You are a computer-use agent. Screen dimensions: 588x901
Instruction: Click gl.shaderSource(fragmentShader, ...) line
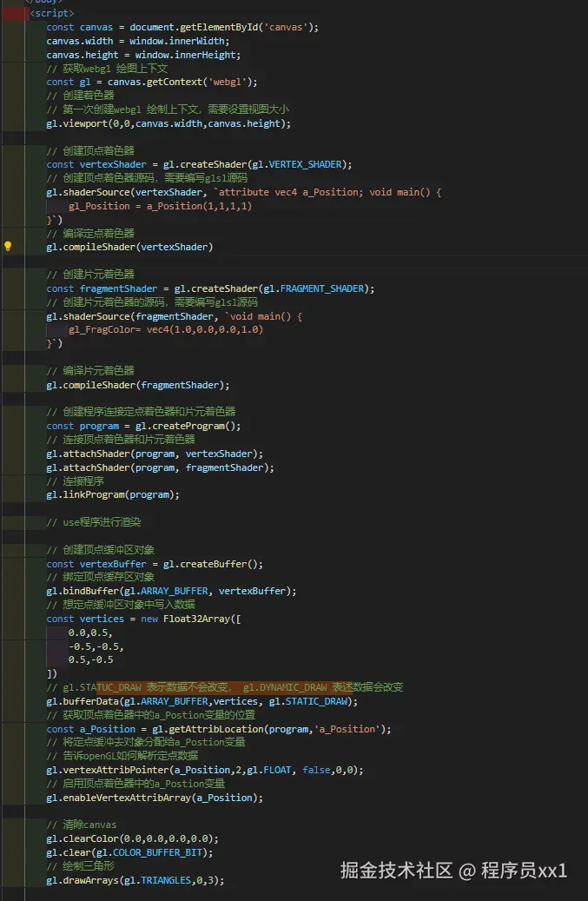coord(175,316)
